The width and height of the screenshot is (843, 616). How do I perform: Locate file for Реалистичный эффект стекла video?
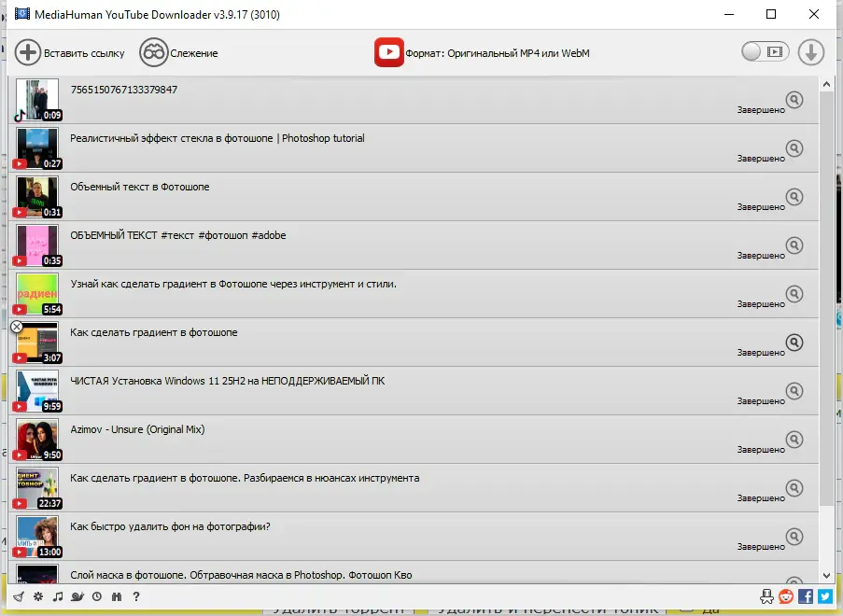click(794, 148)
